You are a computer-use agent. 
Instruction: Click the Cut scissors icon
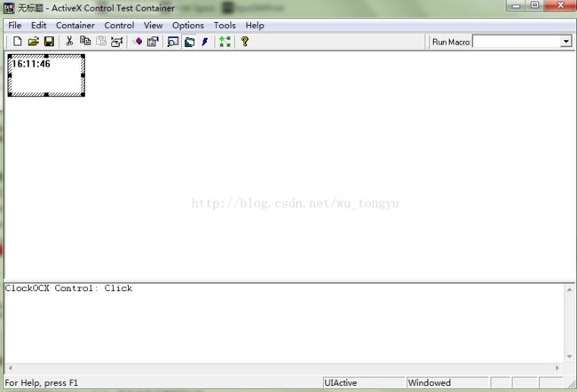(x=69, y=41)
